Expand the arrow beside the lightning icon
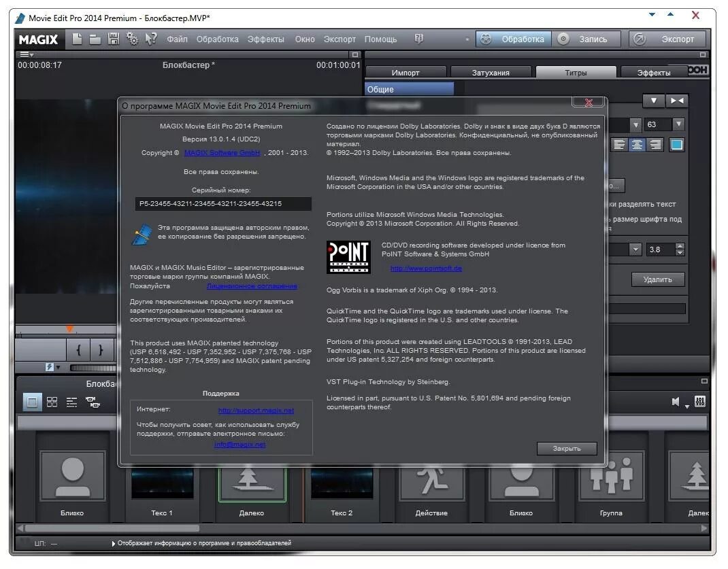This screenshot has width=728, height=569. [x=58, y=367]
